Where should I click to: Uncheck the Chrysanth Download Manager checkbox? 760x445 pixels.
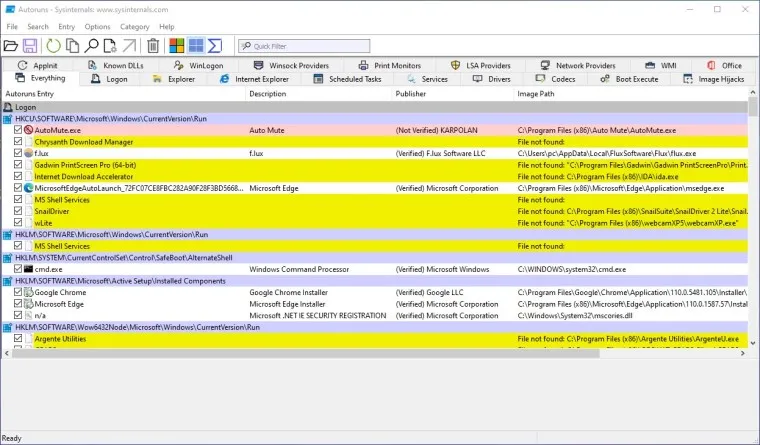[18, 142]
